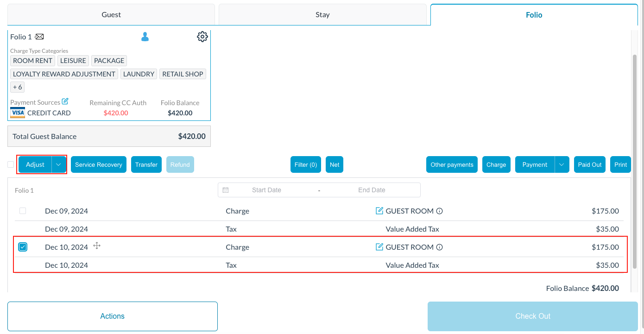Screen dimensions: 644x334
Task: Switch to the Guest tab
Action: [x=111, y=14]
